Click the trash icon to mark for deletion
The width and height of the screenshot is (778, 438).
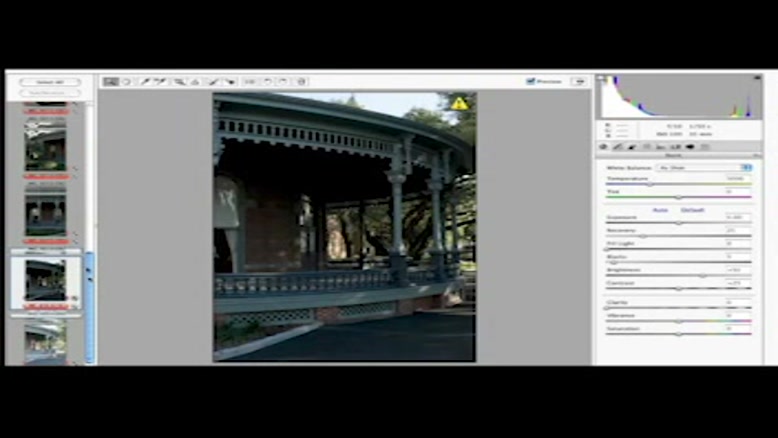[301, 81]
